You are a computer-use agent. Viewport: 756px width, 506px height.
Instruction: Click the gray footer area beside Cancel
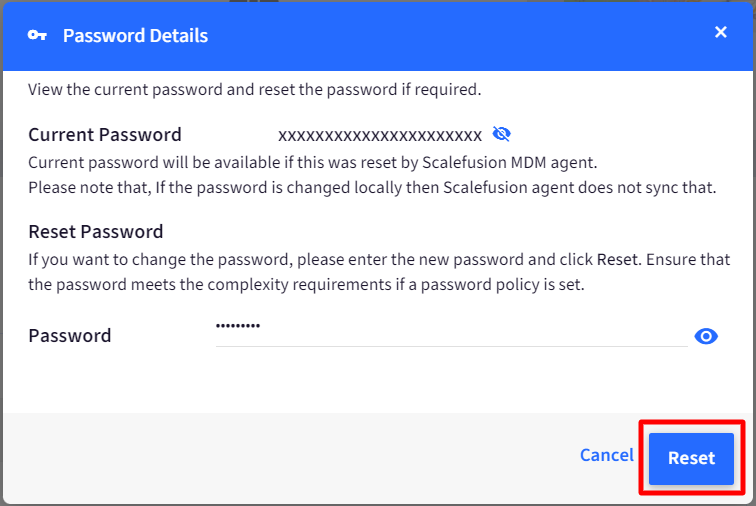coord(289,457)
